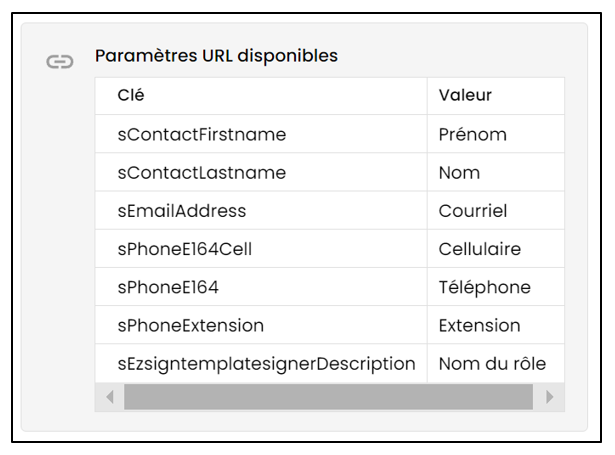Click the Clé column header

point(261,96)
